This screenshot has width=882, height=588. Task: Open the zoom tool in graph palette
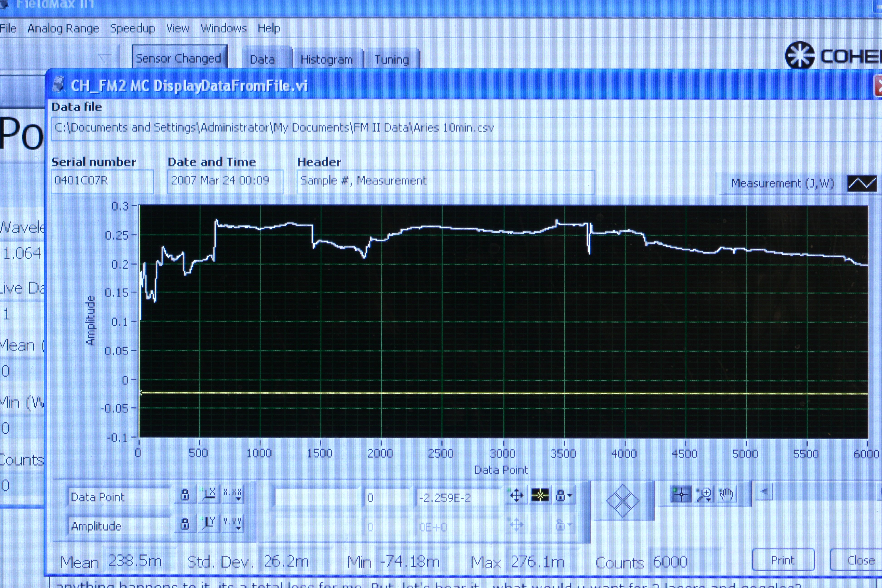click(704, 495)
